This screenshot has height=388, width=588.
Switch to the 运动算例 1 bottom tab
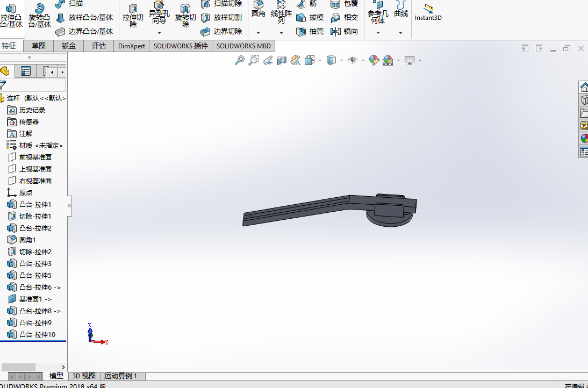[121, 376]
